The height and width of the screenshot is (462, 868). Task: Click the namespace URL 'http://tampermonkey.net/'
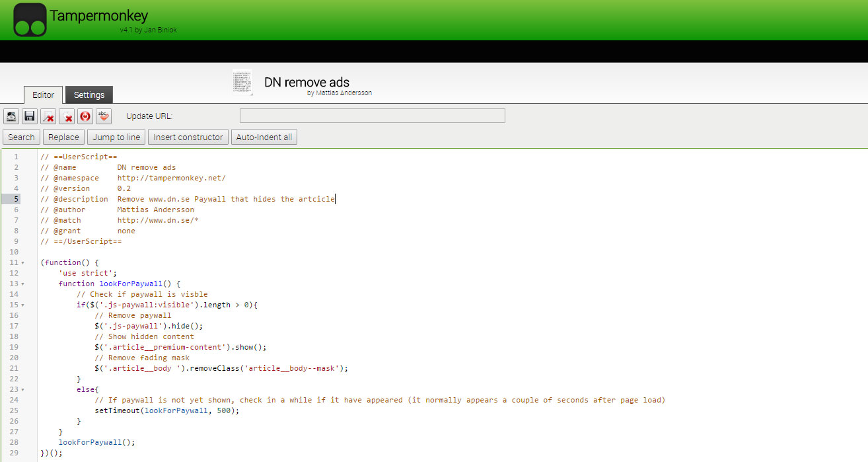[x=172, y=178]
